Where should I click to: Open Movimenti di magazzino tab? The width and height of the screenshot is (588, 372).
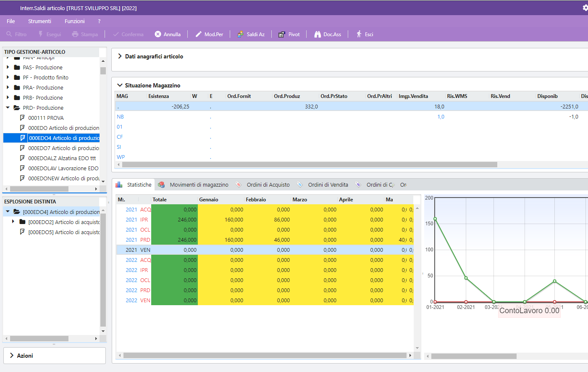point(193,185)
